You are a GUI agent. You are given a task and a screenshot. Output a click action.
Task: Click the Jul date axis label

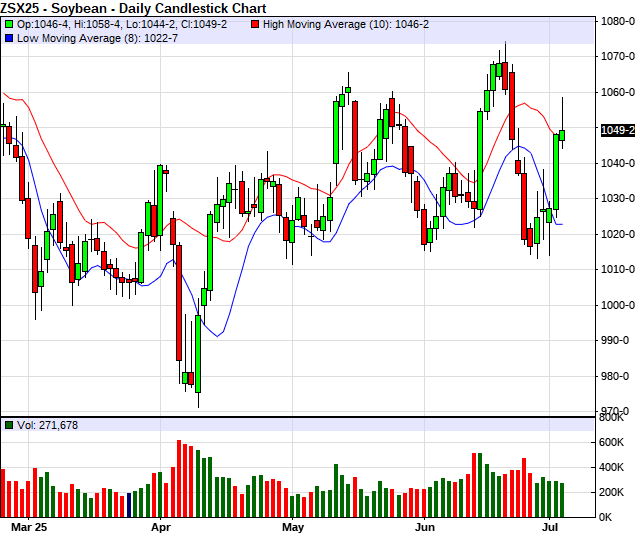coord(551,525)
